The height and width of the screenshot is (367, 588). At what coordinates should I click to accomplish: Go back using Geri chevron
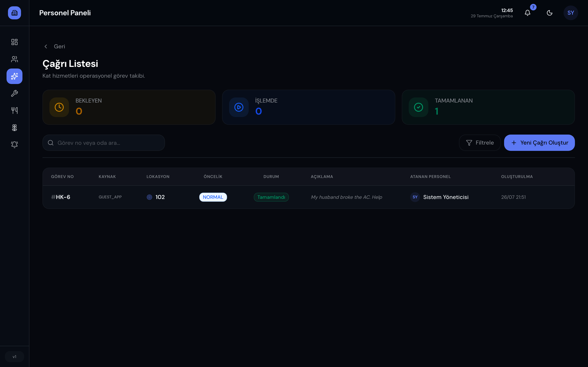tap(55, 46)
